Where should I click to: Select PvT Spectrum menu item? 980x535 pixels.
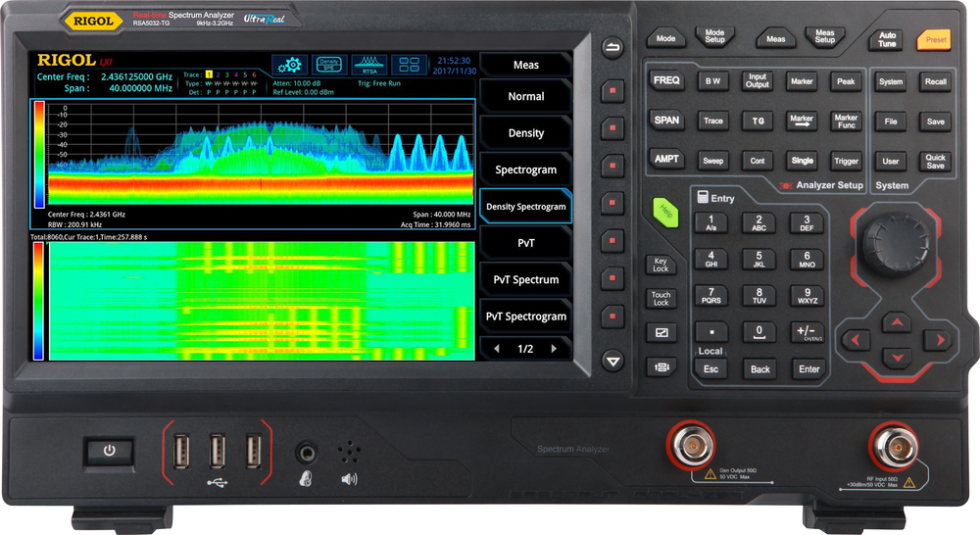coord(525,280)
